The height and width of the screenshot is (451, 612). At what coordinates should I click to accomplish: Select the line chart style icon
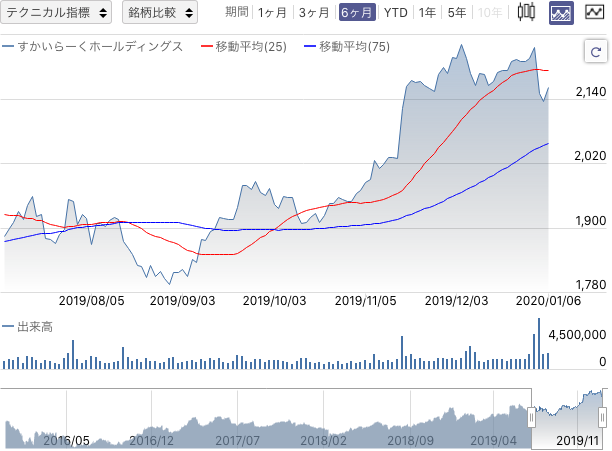tap(594, 12)
